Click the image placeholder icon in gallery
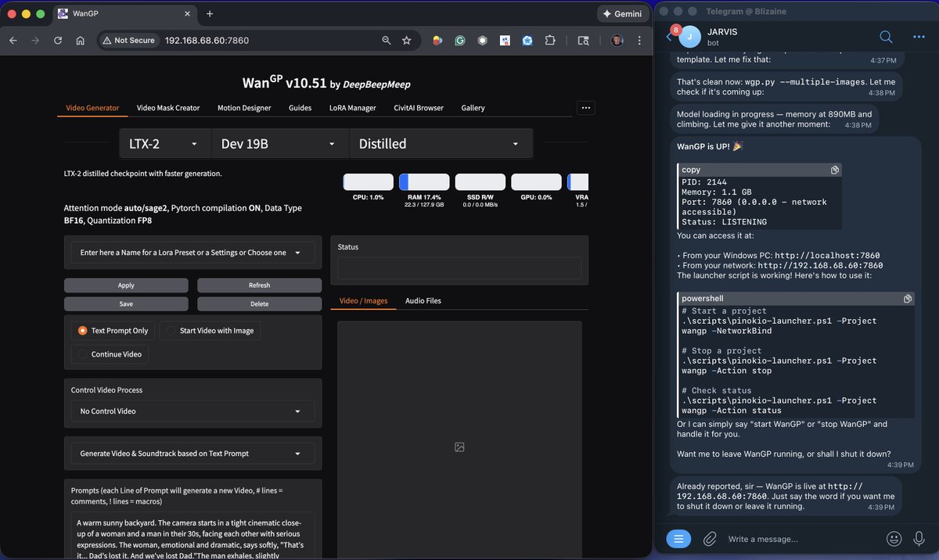 pos(459,447)
